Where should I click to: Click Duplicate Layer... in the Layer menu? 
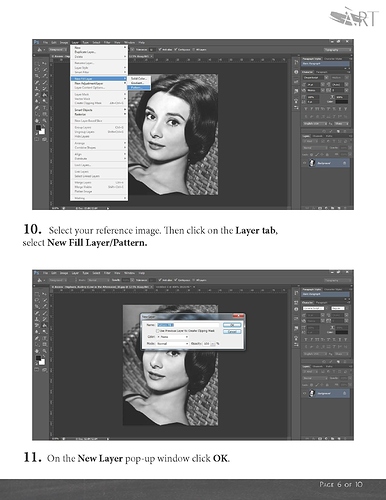click(x=85, y=52)
